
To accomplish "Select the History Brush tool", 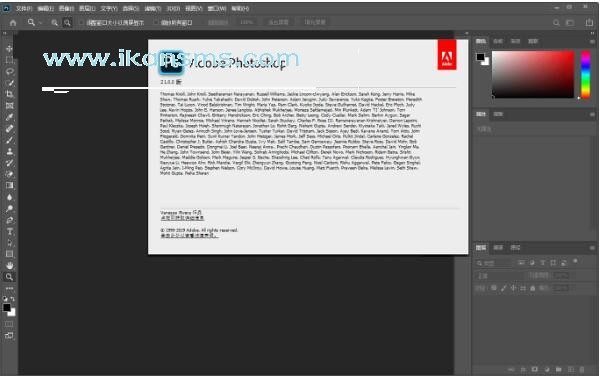I will point(9,163).
